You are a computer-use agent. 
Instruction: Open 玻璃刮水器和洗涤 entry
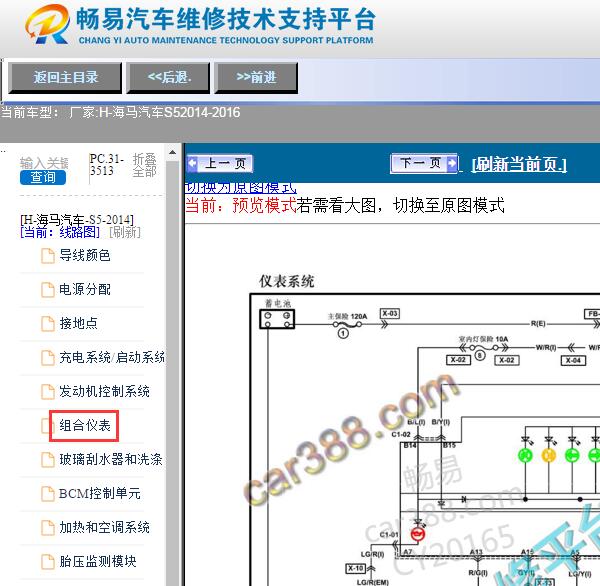coord(111,460)
